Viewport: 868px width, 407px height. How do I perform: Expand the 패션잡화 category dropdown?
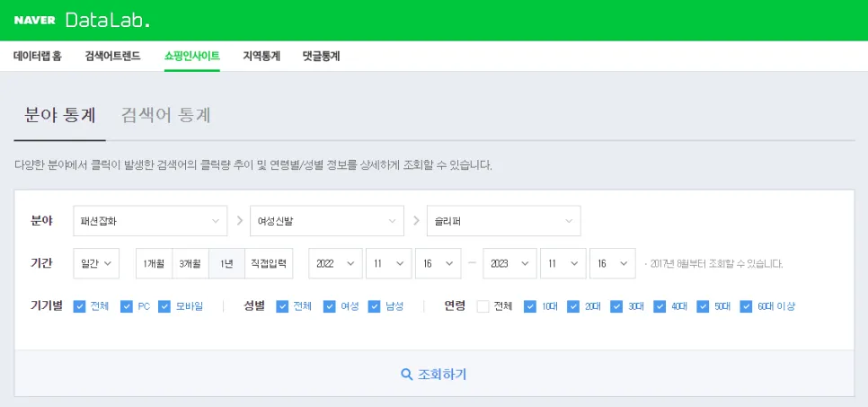150,221
